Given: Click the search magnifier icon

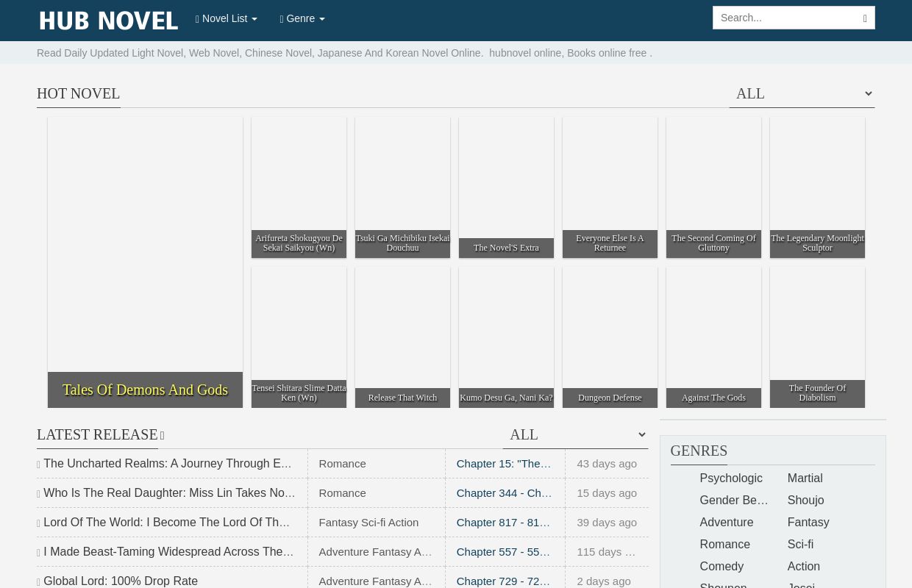Looking at the screenshot, I should 864,18.
